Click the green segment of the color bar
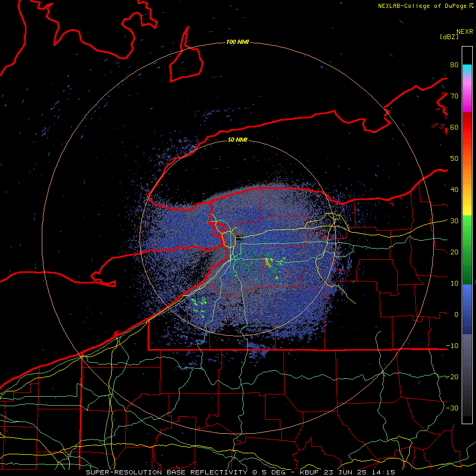 (x=467, y=250)
